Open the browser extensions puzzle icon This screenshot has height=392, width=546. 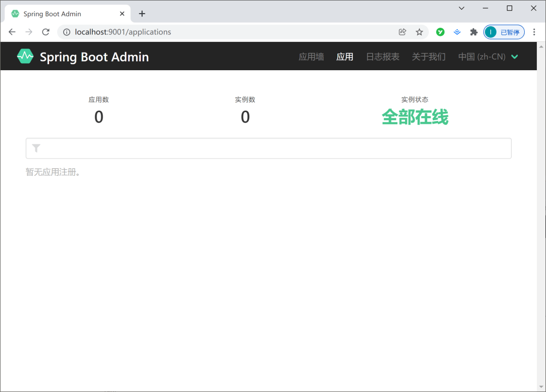click(474, 31)
